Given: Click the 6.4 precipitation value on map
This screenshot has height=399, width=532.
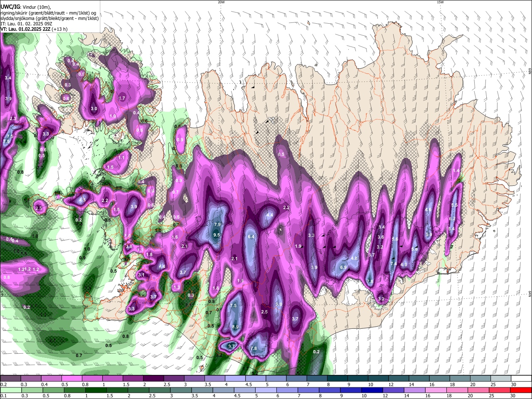Looking at the screenshot, I should [x=251, y=236].
